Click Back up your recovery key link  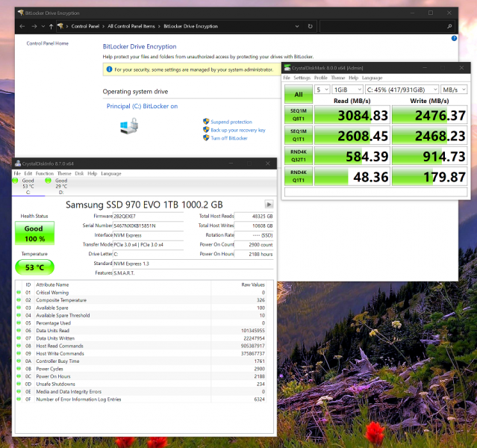237,130
